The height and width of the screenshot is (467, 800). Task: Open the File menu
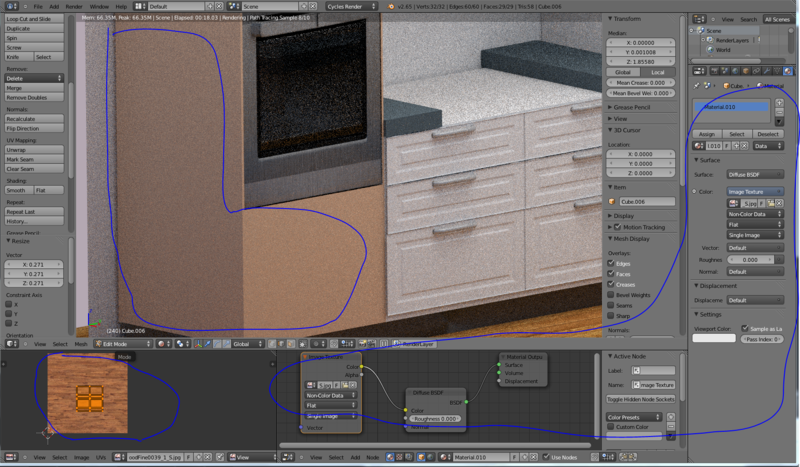[x=38, y=7]
